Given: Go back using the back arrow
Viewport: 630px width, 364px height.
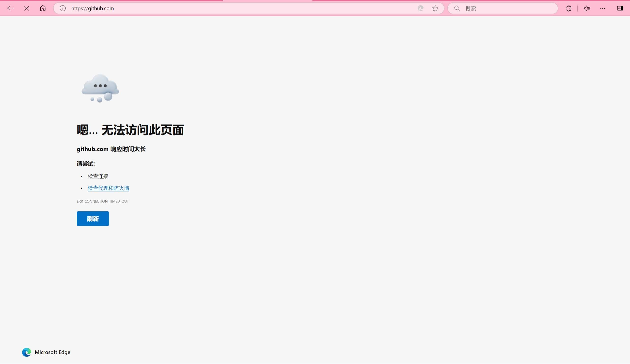Looking at the screenshot, I should click(10, 8).
